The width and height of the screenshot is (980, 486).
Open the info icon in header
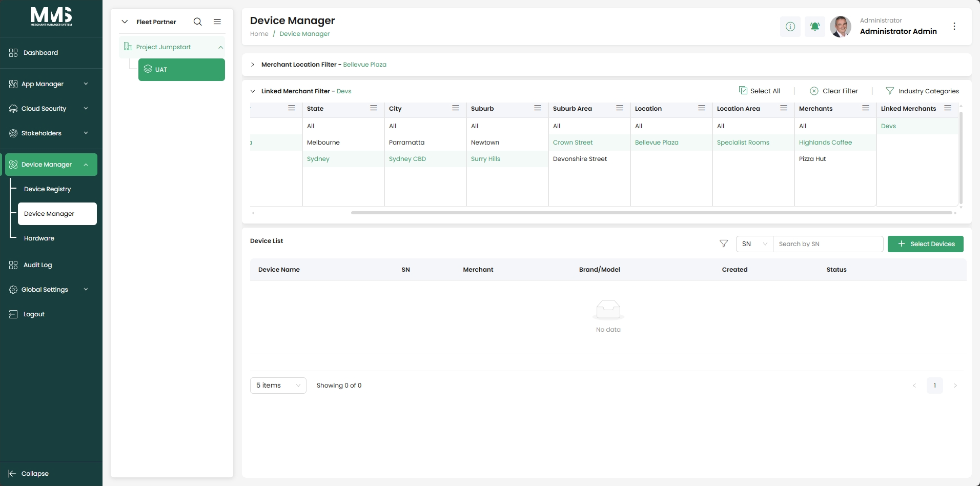(790, 26)
